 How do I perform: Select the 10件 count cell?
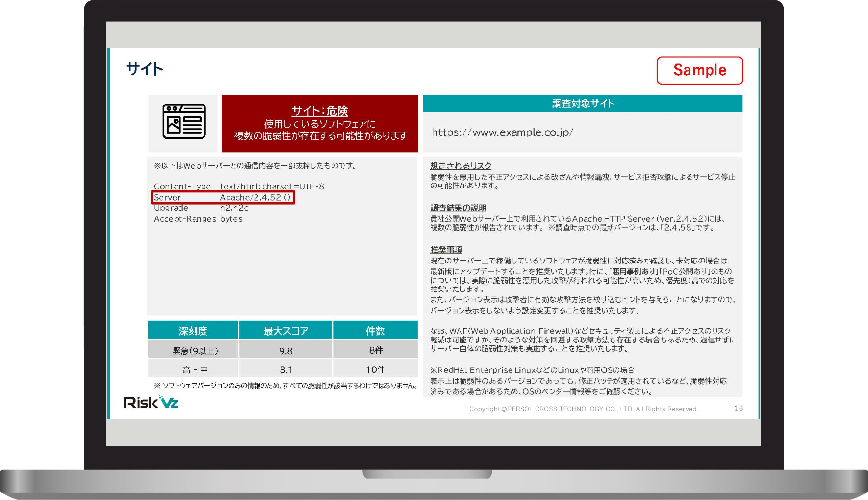click(x=375, y=369)
